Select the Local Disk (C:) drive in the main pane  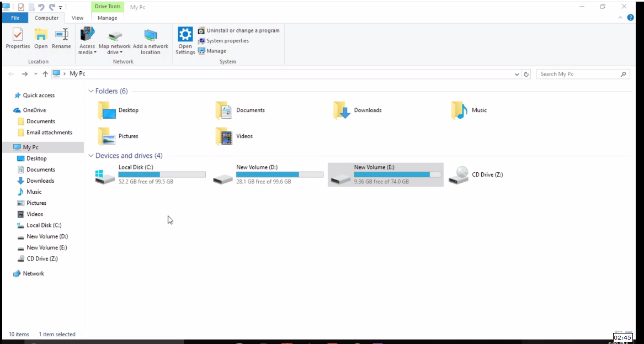[x=150, y=174]
